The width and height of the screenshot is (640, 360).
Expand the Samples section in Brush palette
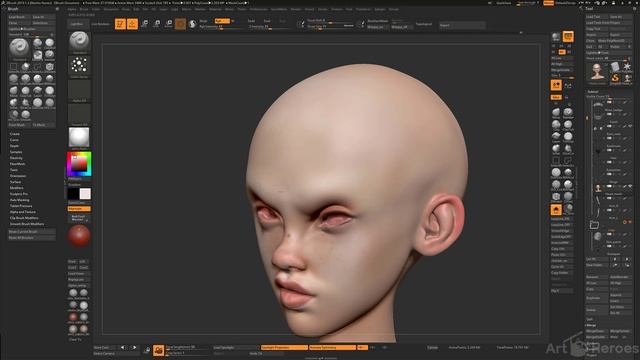point(16,152)
